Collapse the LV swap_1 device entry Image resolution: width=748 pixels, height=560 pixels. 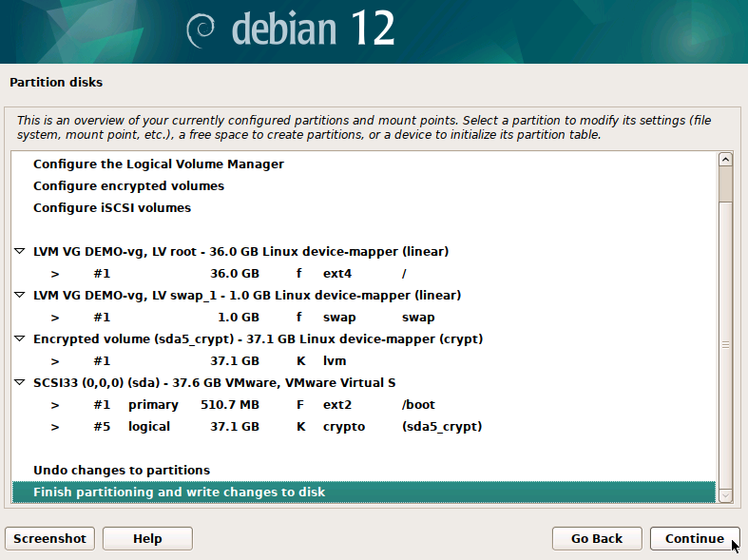pos(20,296)
